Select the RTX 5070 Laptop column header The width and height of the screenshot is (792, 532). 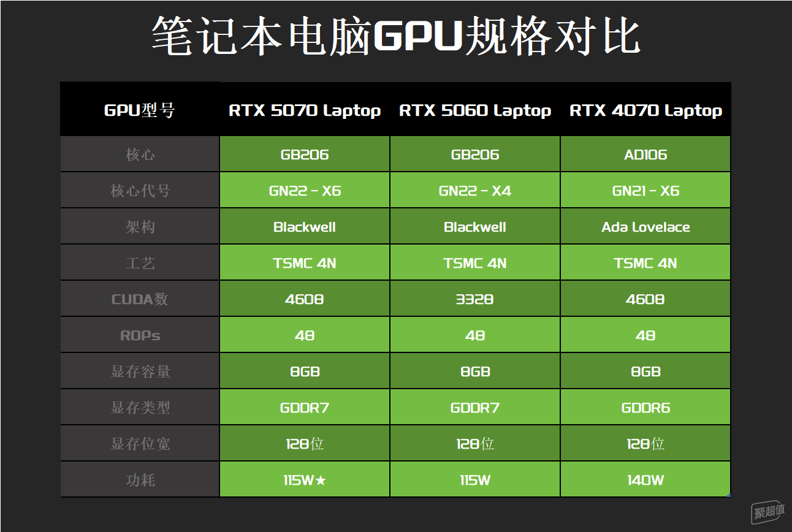(305, 110)
